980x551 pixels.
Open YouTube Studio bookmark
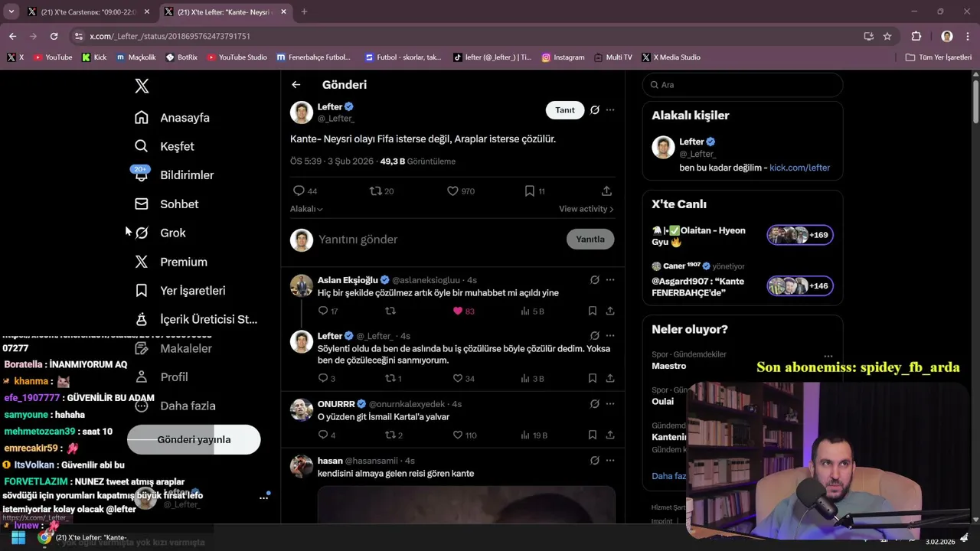click(237, 57)
